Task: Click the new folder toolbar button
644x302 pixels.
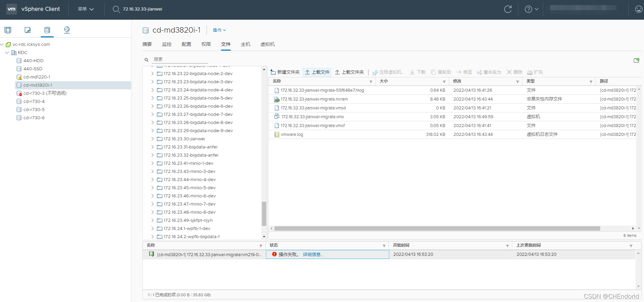Action: point(285,72)
